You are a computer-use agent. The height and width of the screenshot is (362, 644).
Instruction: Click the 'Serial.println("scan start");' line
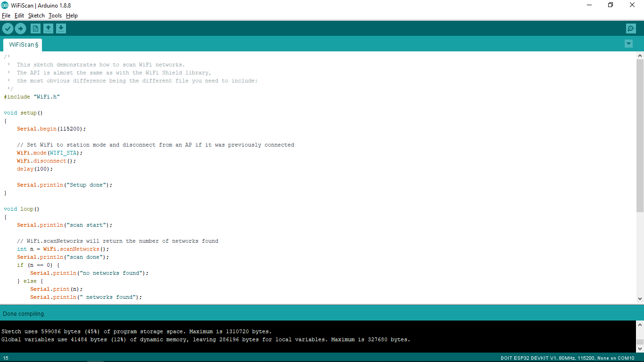tap(65, 225)
